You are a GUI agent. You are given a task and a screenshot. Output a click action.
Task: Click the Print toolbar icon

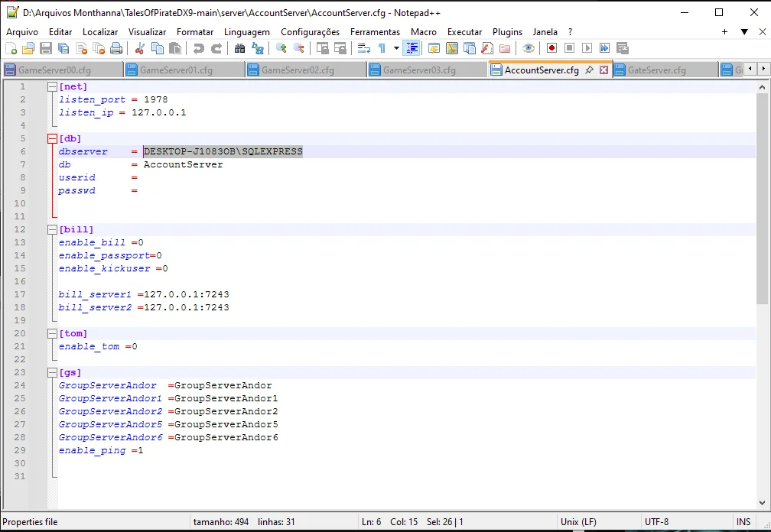point(116,48)
